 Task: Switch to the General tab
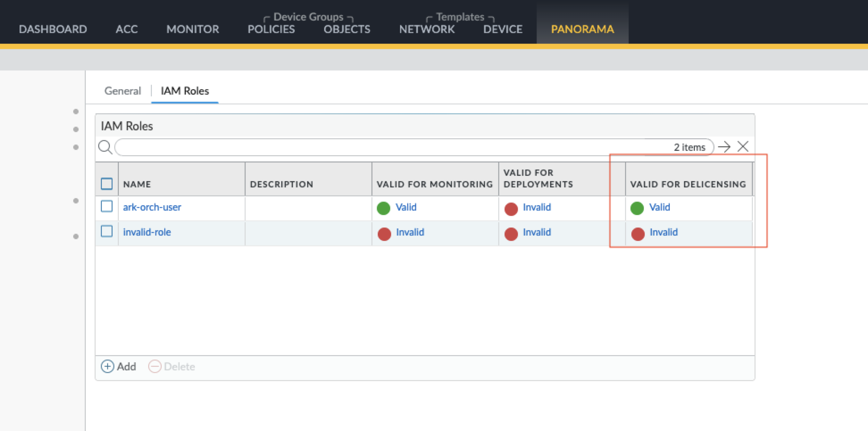pyautogui.click(x=122, y=91)
